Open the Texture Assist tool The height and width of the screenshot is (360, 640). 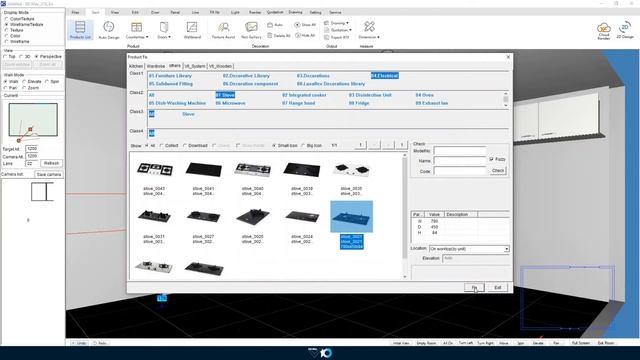(223, 30)
